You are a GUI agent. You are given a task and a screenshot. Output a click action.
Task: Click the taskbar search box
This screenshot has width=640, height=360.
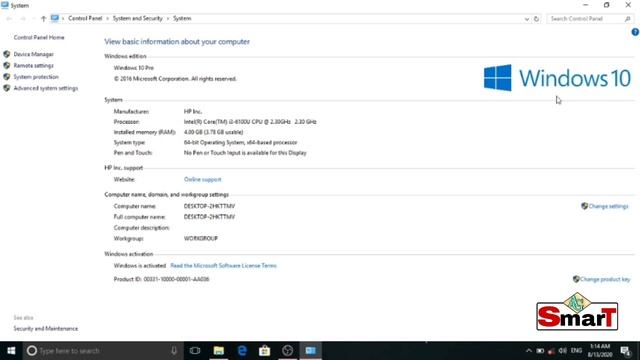103,351
